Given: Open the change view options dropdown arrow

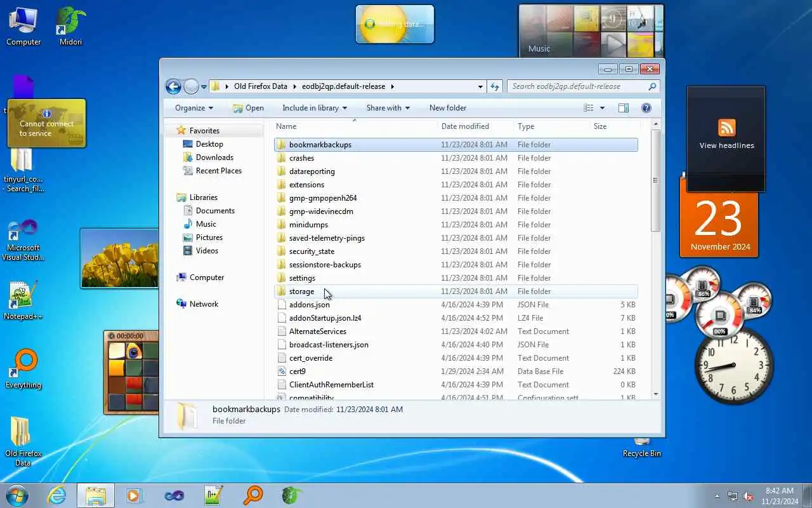Looking at the screenshot, I should 602,108.
